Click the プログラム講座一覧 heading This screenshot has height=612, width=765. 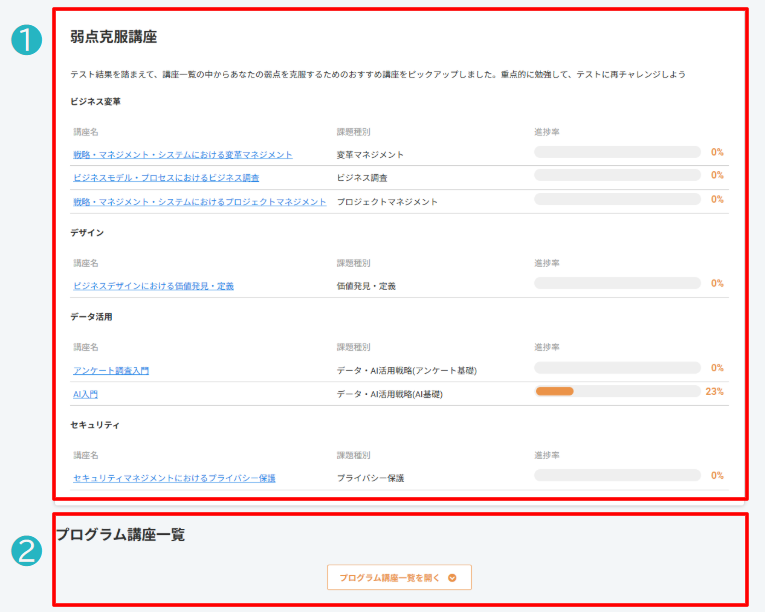[x=121, y=535]
